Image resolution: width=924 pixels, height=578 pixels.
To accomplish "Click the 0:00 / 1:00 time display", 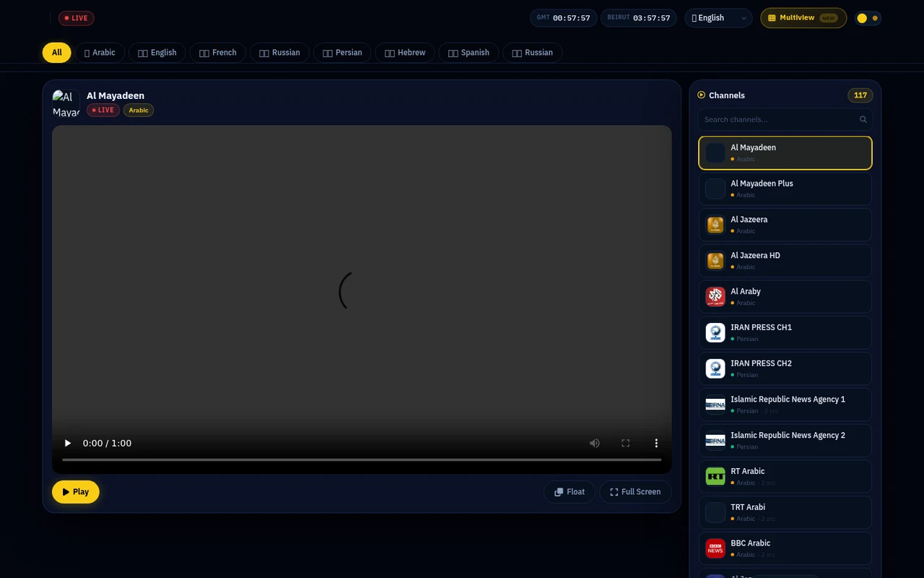I will [x=107, y=443].
